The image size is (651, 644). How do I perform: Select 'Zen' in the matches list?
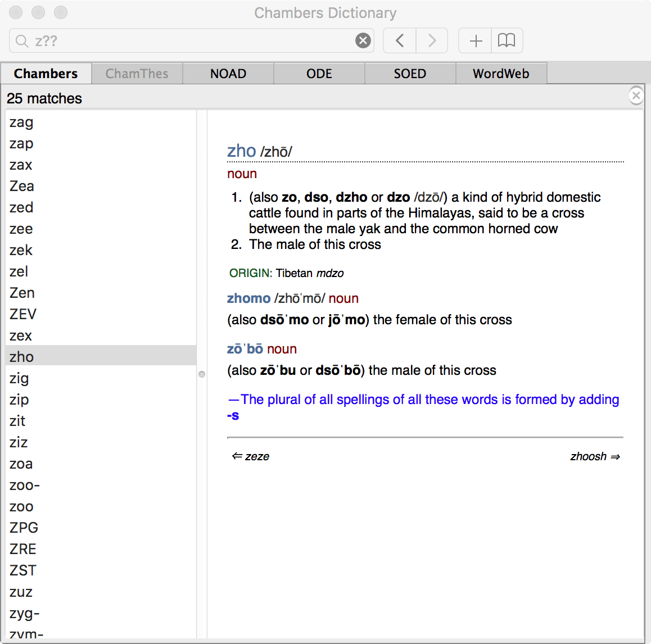click(101, 293)
